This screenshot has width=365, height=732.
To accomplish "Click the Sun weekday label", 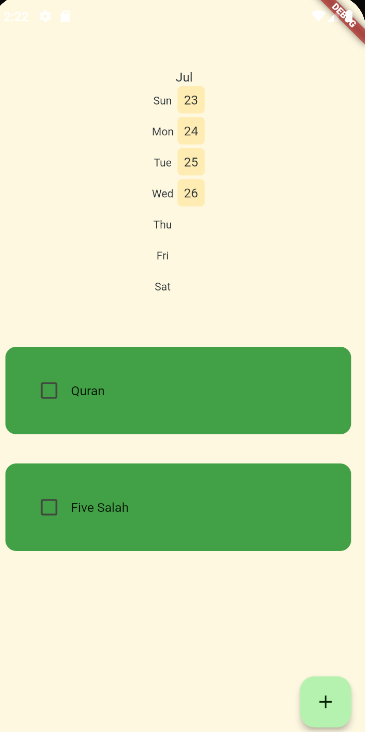I will click(162, 100).
